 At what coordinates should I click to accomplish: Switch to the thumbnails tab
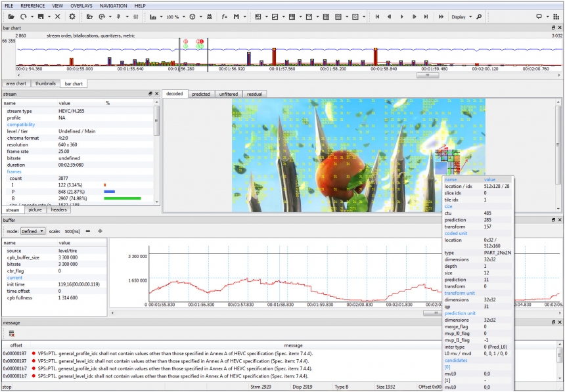point(45,83)
